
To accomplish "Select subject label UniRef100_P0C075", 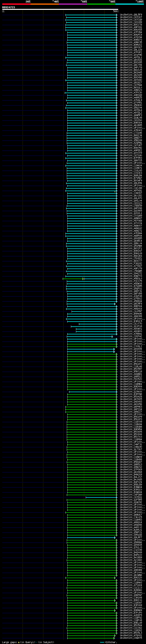I will click(x=131, y=281).
